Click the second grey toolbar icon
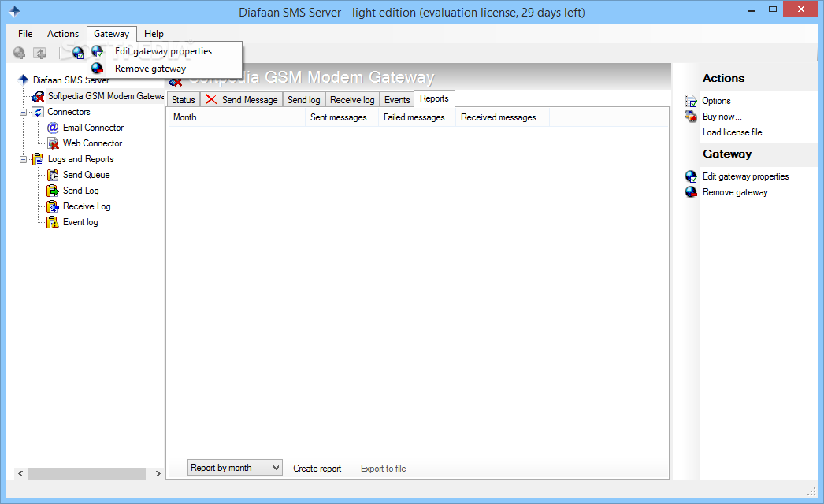Screen dimensions: 824x504 (x=39, y=53)
